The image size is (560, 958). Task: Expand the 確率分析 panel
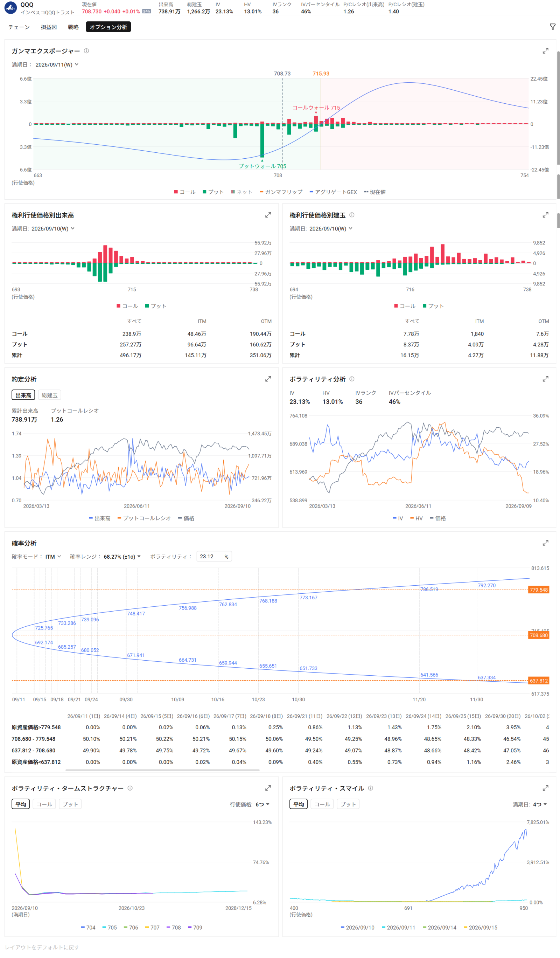point(545,543)
